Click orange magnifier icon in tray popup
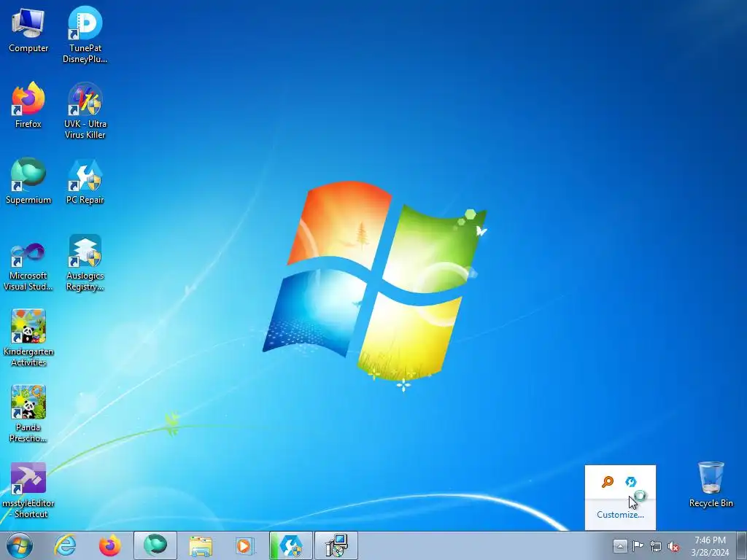This screenshot has width=747, height=560. pyautogui.click(x=608, y=482)
